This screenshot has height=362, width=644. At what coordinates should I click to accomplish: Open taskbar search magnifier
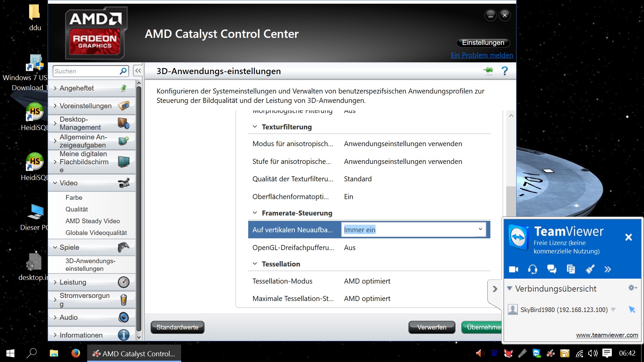tap(32, 353)
